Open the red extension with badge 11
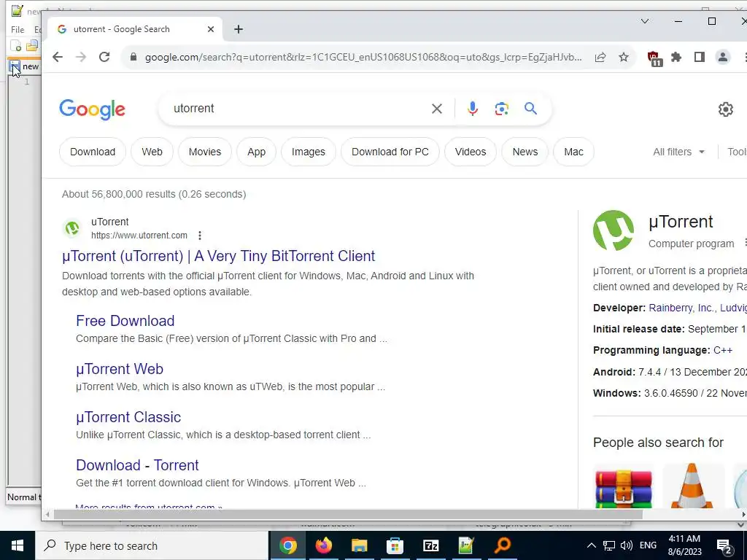This screenshot has height=560, width=747. pyautogui.click(x=654, y=58)
